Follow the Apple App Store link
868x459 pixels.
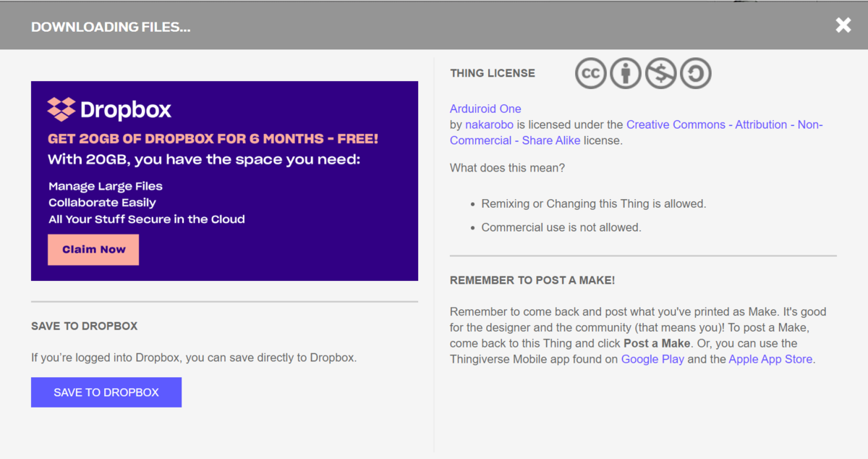tap(770, 359)
